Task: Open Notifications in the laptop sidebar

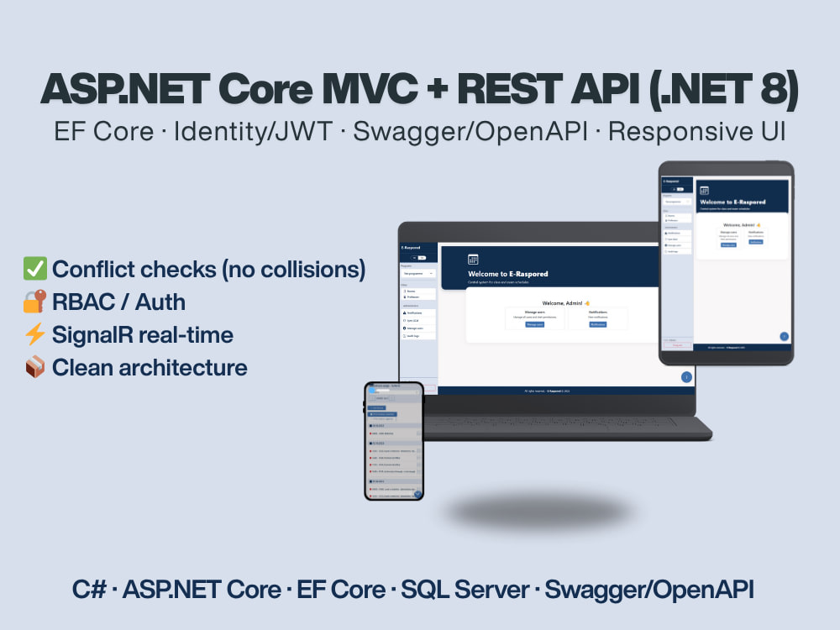Action: [418, 312]
